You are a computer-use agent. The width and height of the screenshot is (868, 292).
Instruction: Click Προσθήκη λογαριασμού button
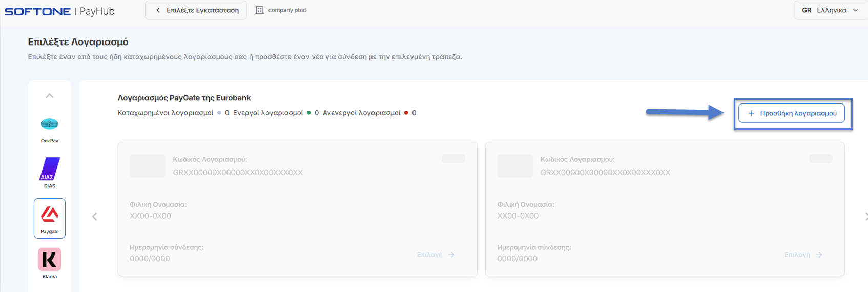(792, 113)
